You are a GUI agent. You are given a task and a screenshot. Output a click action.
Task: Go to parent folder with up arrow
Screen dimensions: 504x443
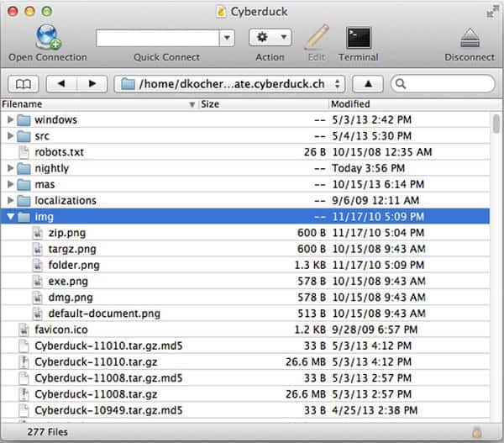tap(368, 84)
